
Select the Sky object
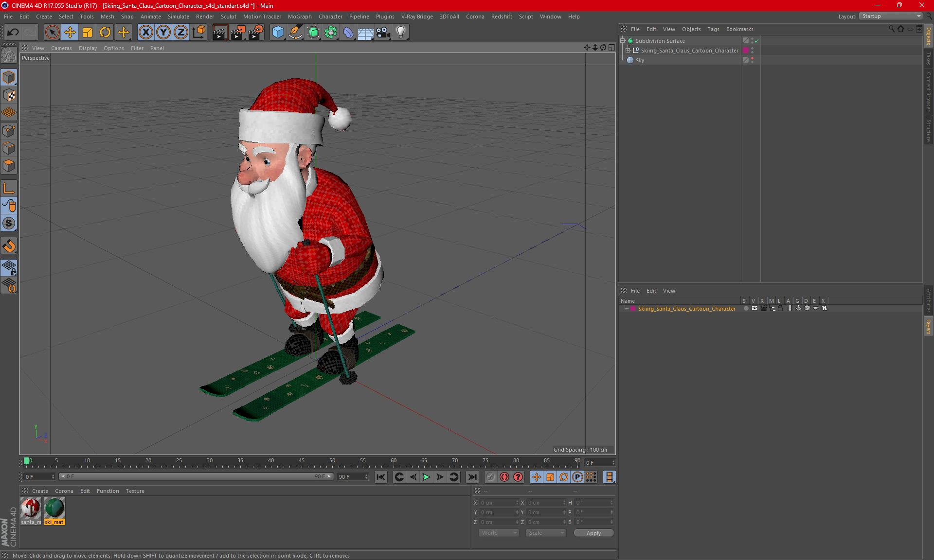coord(640,60)
